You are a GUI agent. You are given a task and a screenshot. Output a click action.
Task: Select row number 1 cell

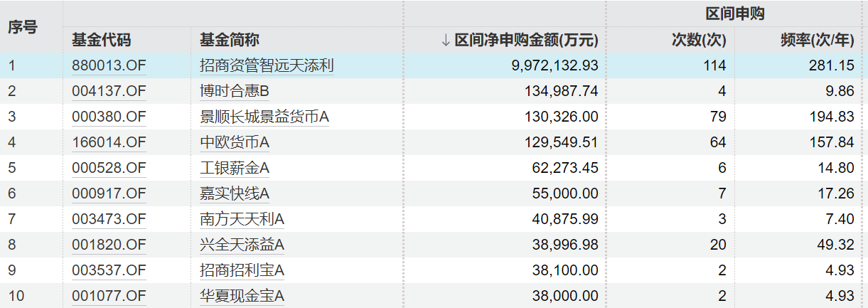tap(11, 65)
